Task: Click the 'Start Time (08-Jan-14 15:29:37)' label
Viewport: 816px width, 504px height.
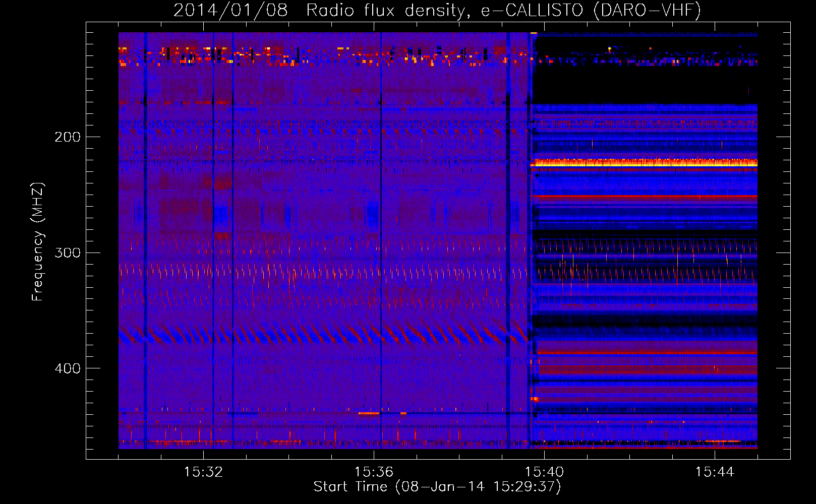Action: pos(437,487)
